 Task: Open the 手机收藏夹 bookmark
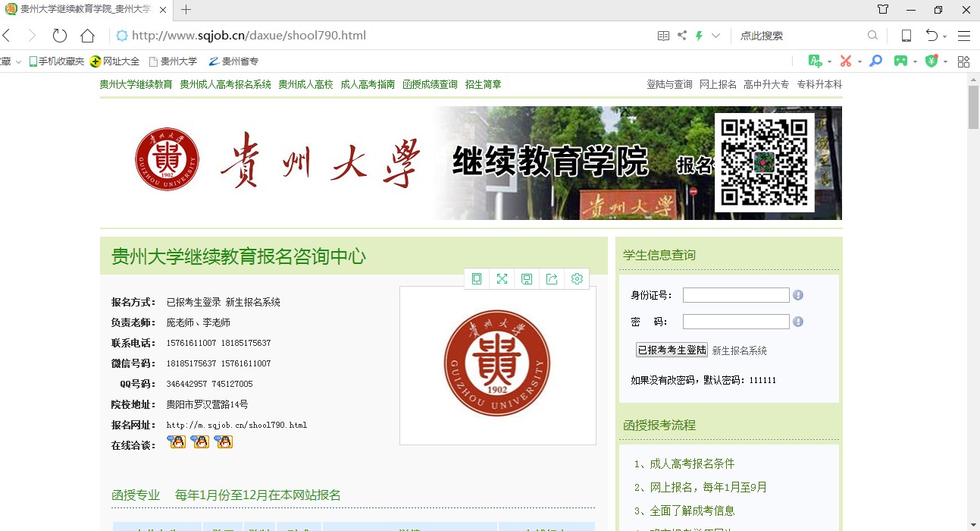point(57,61)
